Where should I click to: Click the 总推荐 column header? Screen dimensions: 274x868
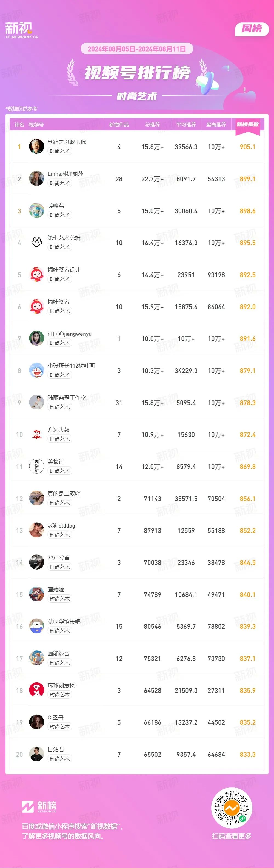click(x=152, y=125)
